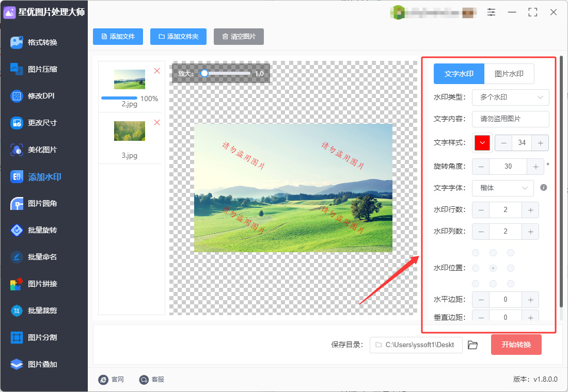Remove 3.jpg using its red X
This screenshot has height=392, width=568.
(x=157, y=122)
